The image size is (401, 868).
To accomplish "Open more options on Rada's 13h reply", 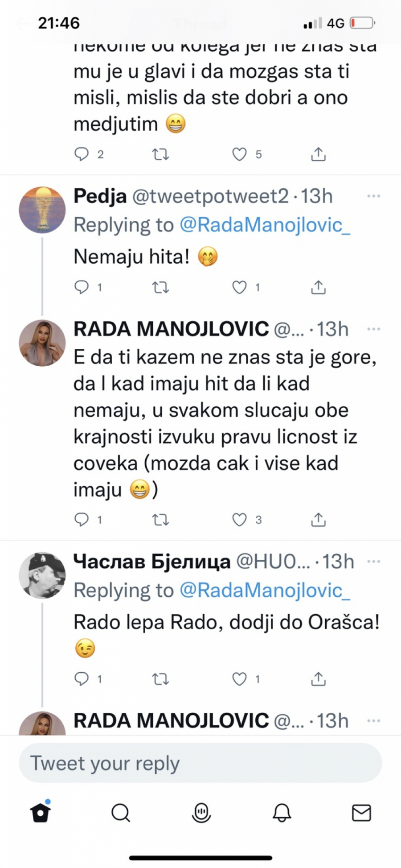I will [x=373, y=329].
